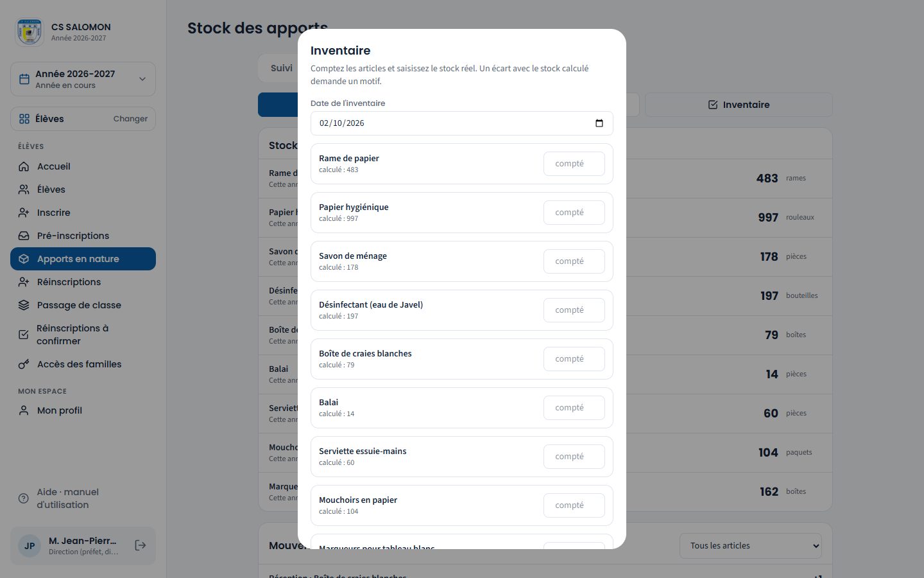Open the Inventaire tab button
The image size is (924, 578).
(739, 105)
